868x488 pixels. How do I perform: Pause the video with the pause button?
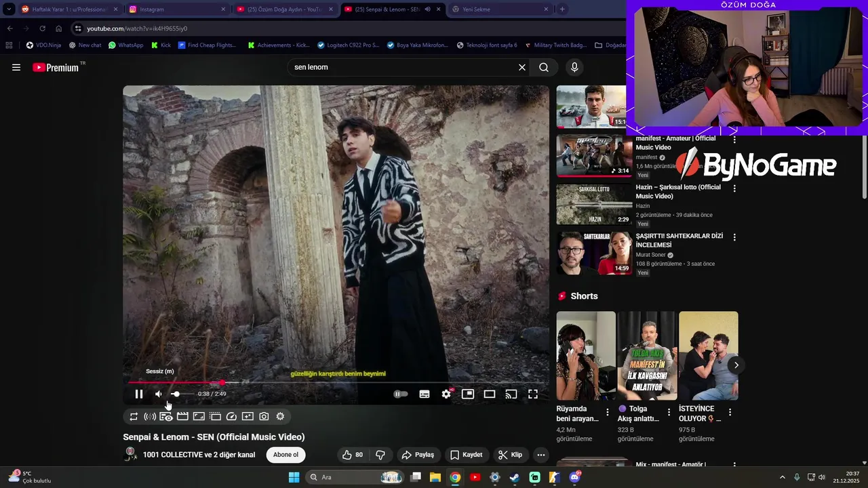(x=139, y=394)
